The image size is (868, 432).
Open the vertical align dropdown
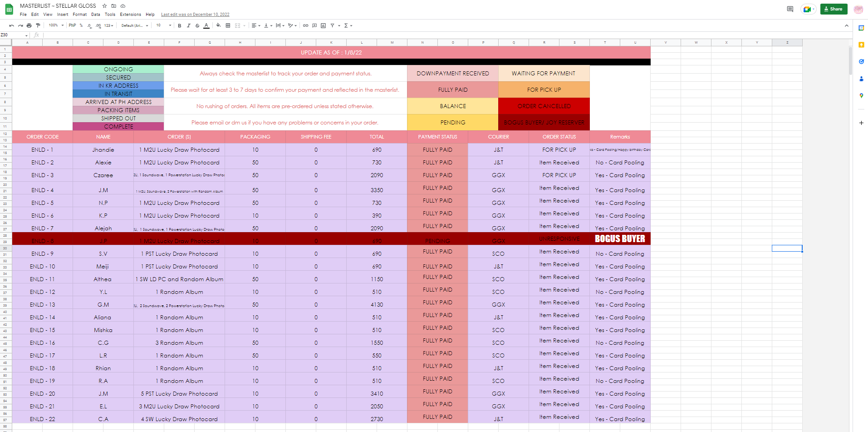268,25
